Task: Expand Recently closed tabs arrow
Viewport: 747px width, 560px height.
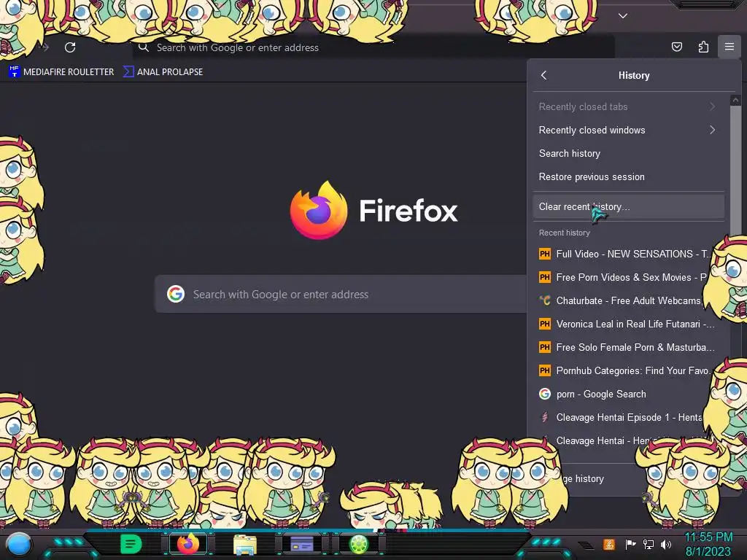Action: tap(712, 106)
